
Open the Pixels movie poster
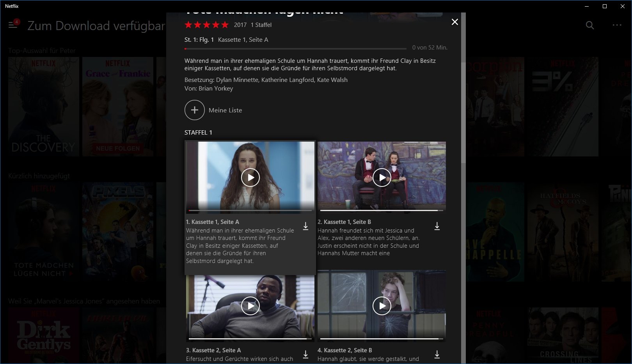pyautogui.click(x=118, y=232)
